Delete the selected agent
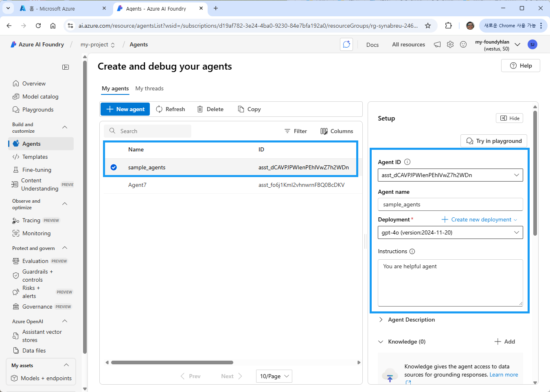 [210, 109]
